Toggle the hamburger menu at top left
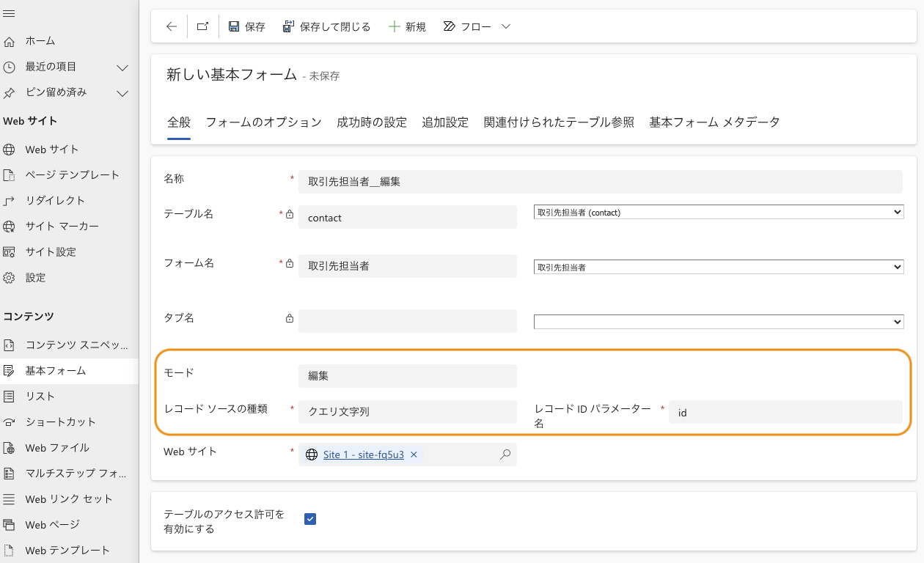 10,14
